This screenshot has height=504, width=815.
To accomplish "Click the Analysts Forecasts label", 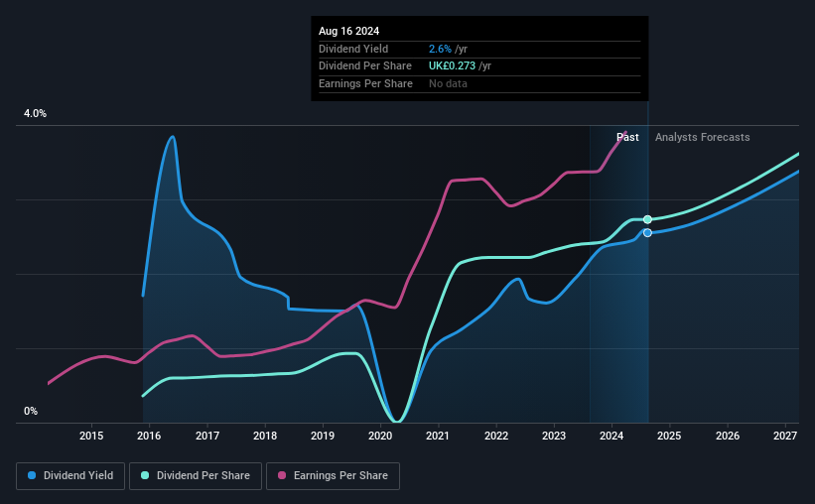I will click(702, 137).
